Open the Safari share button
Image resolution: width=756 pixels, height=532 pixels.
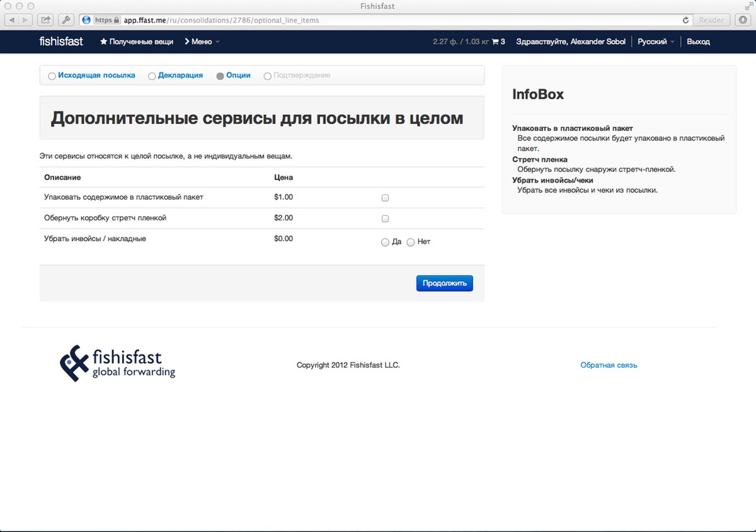45,20
